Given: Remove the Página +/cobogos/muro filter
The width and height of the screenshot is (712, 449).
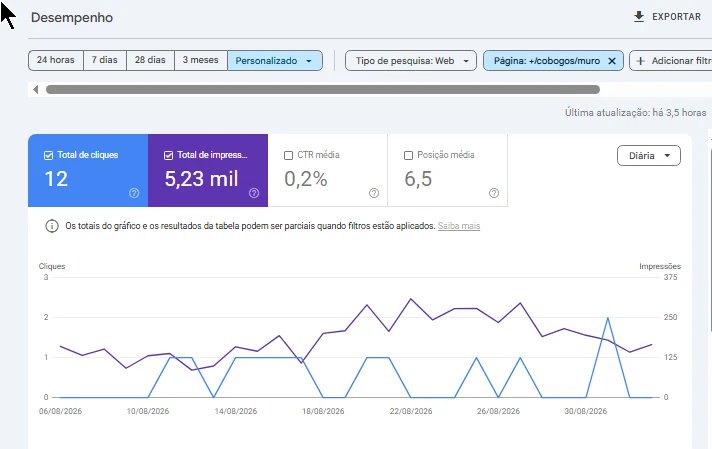Looking at the screenshot, I should coord(612,61).
